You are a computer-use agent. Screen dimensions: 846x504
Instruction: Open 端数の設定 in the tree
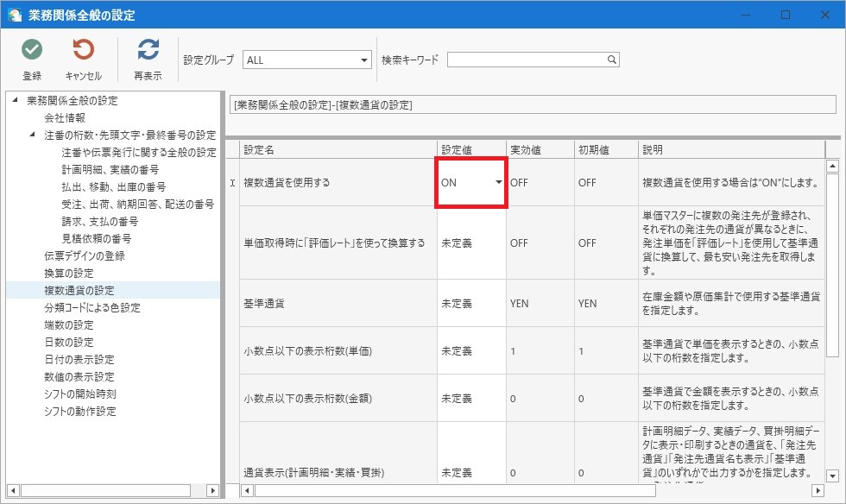pyautogui.click(x=68, y=324)
